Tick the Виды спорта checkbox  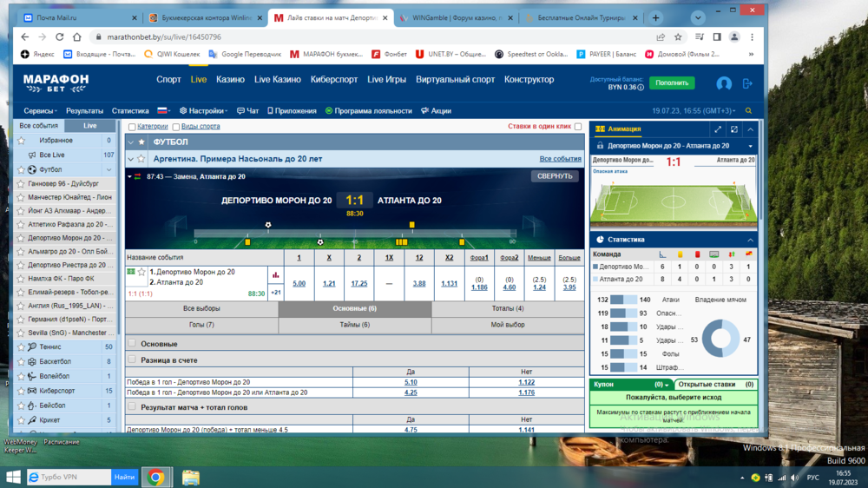[x=176, y=127]
